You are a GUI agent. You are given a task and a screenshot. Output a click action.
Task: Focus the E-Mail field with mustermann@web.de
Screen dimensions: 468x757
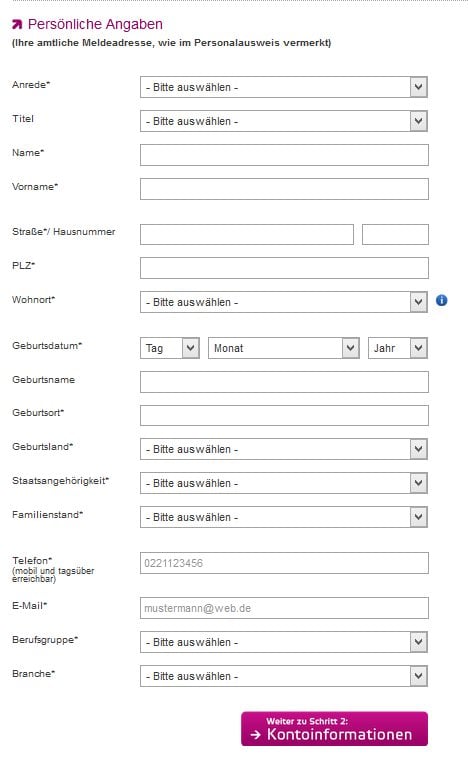tap(284, 608)
